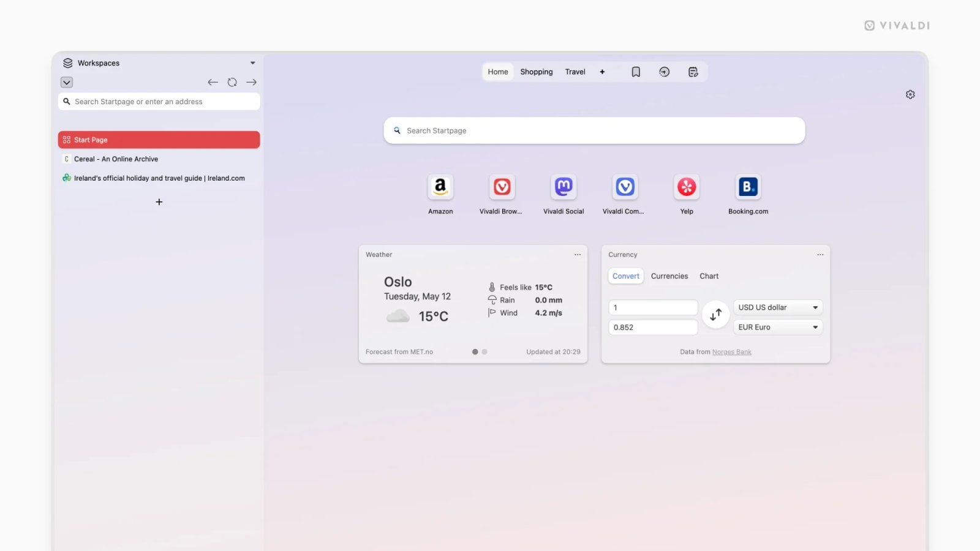Open the Travel speed dial group
The height and width of the screenshot is (551, 980).
pyautogui.click(x=575, y=72)
